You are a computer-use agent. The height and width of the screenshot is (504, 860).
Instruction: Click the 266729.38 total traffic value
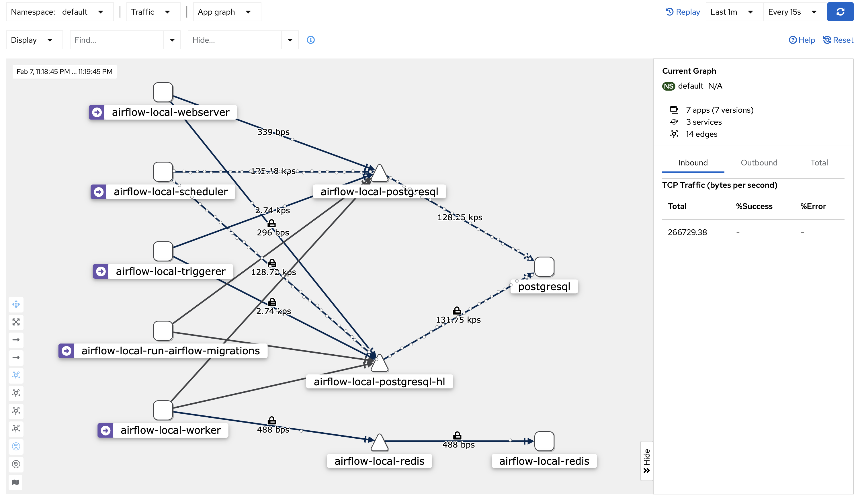[687, 233]
